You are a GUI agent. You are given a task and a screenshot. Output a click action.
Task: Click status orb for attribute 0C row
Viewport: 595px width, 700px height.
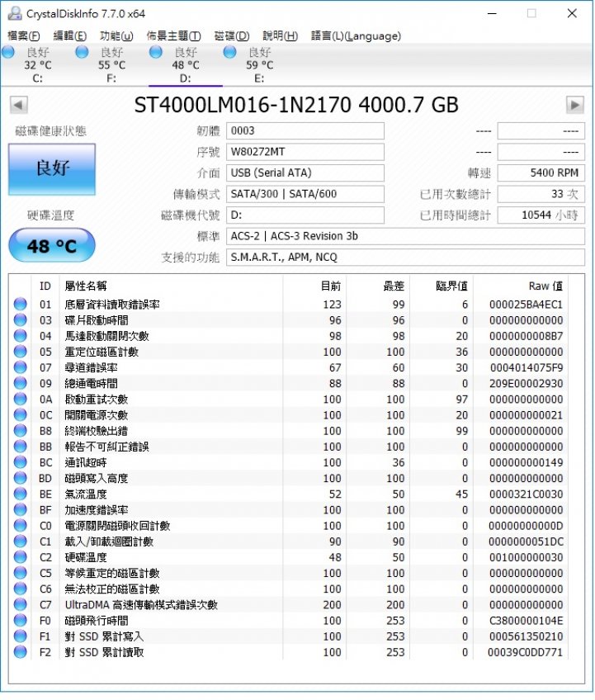coord(20,414)
